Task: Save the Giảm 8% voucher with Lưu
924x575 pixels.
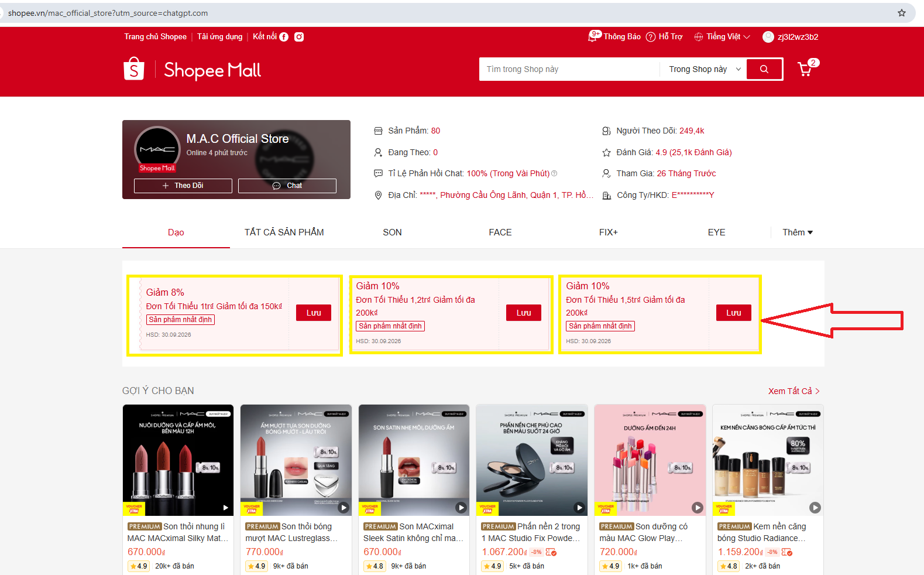Action: pyautogui.click(x=314, y=313)
